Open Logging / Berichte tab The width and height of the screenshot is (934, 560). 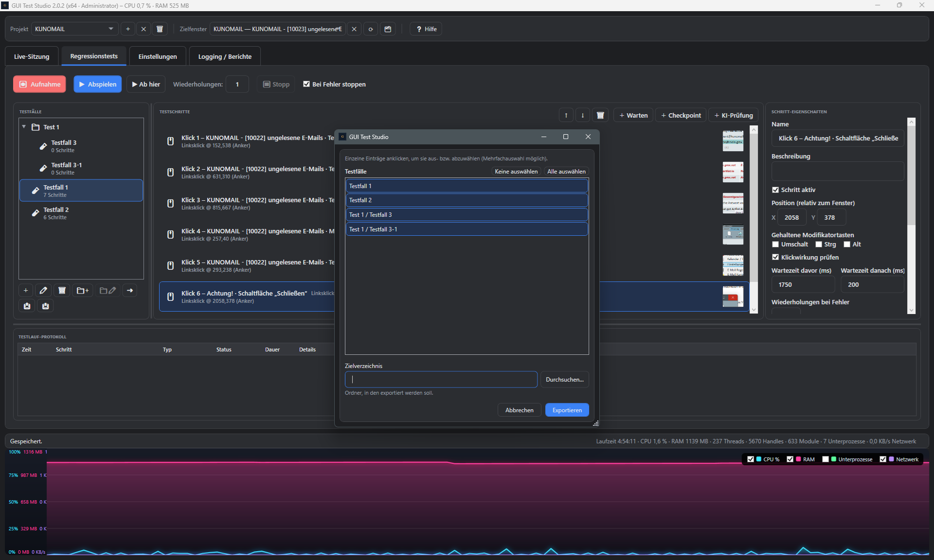225,56
